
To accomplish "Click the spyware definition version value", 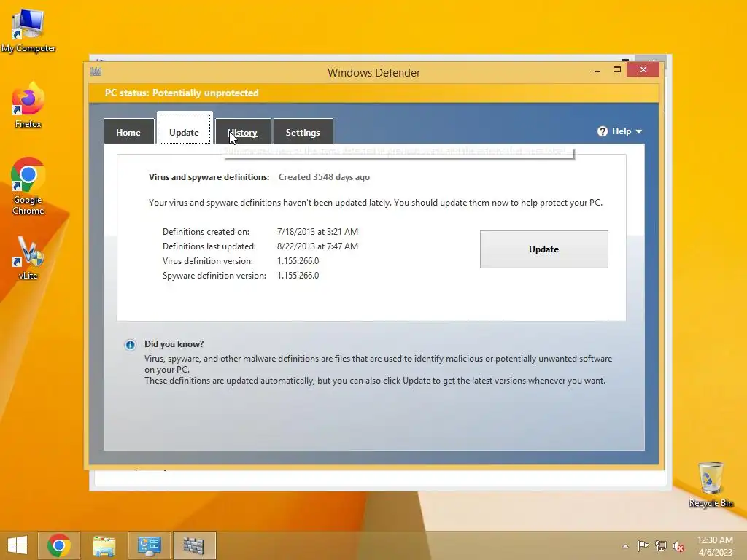I will (x=298, y=276).
